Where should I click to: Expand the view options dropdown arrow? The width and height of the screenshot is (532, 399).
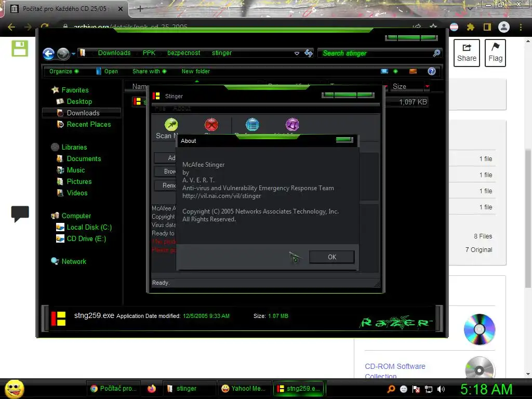(x=395, y=71)
